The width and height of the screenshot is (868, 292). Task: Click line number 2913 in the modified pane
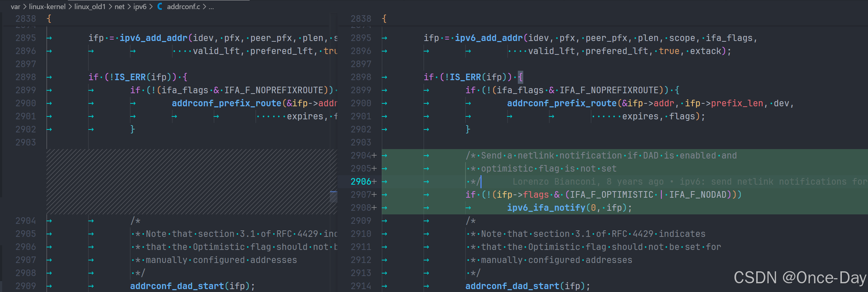tap(361, 273)
